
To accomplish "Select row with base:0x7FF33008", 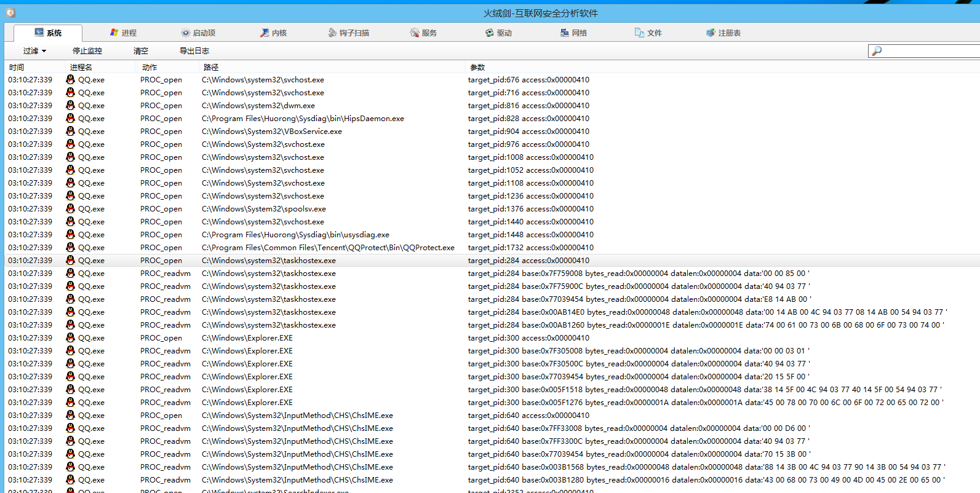I will (x=492, y=428).
